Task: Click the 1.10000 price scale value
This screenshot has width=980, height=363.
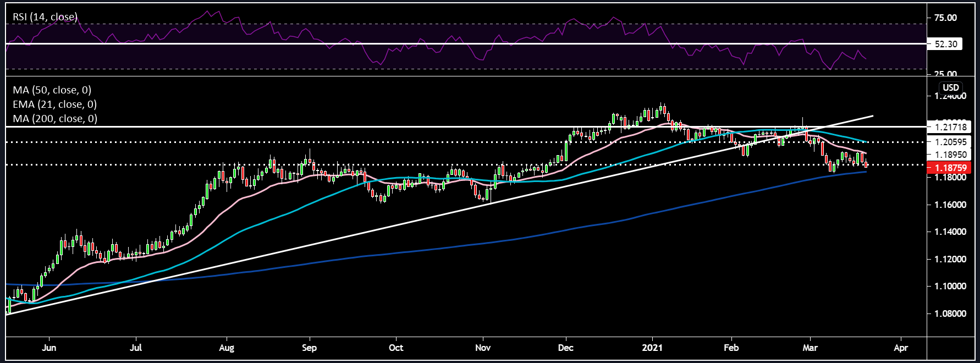Action: [x=950, y=286]
